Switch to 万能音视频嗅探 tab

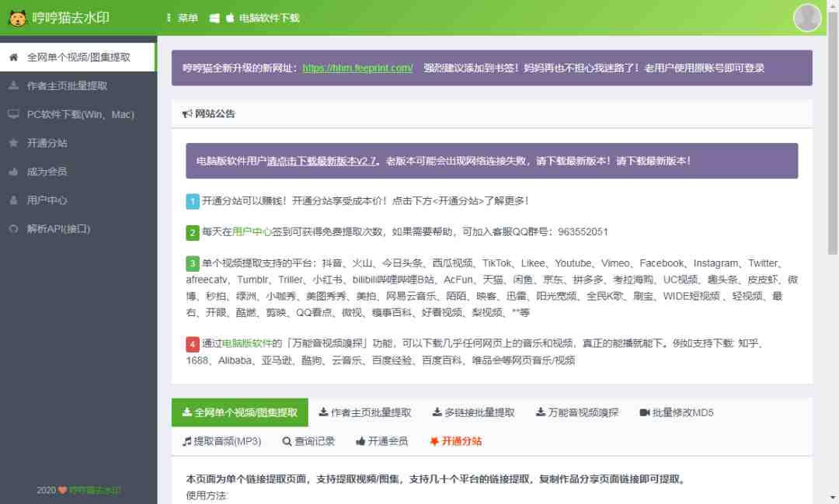click(577, 412)
